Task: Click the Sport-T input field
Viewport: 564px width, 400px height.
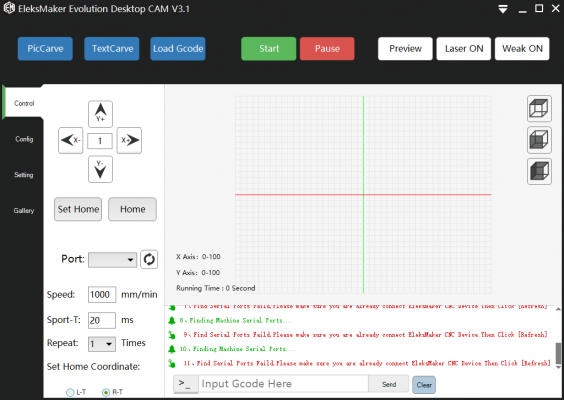Action: pos(102,320)
